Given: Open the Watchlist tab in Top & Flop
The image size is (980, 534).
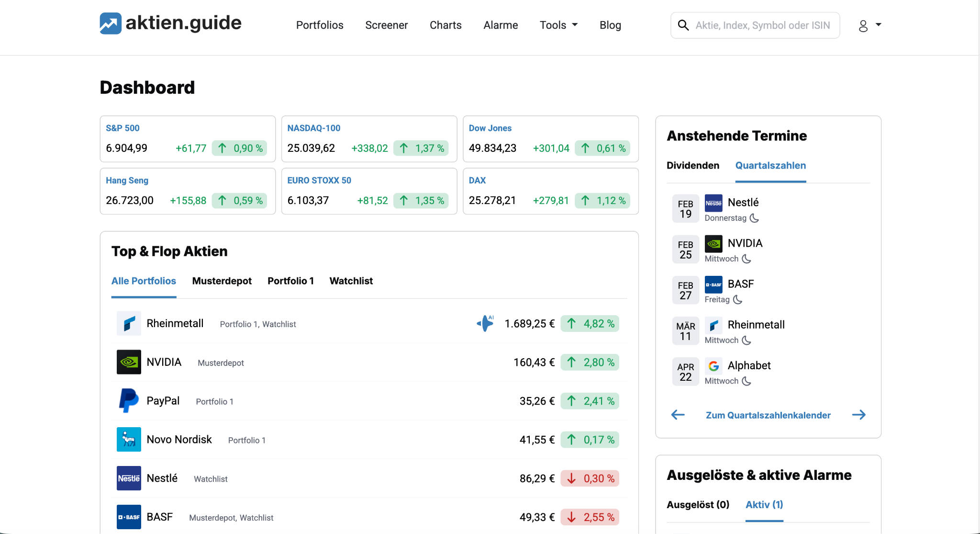Looking at the screenshot, I should 351,281.
